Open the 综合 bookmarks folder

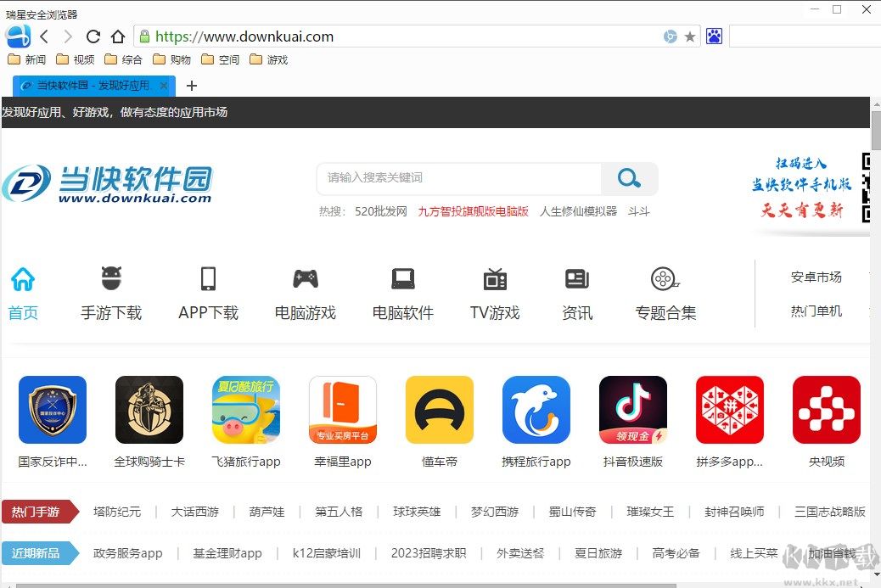[124, 59]
